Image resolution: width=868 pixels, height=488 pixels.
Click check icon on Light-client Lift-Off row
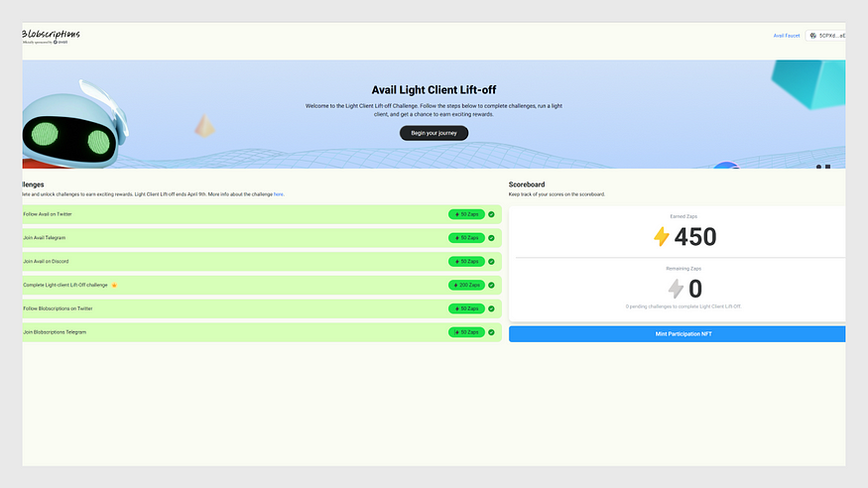click(x=491, y=285)
